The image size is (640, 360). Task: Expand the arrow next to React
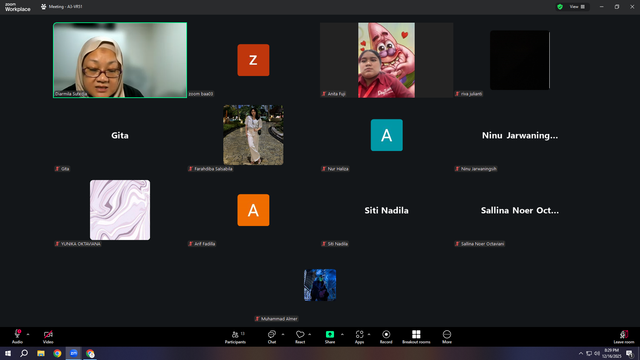click(x=310, y=334)
